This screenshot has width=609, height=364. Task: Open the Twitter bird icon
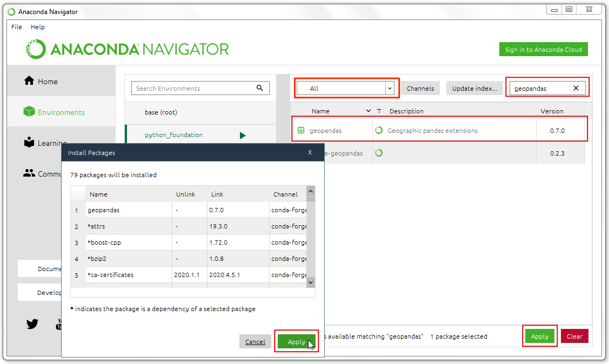tap(32, 323)
